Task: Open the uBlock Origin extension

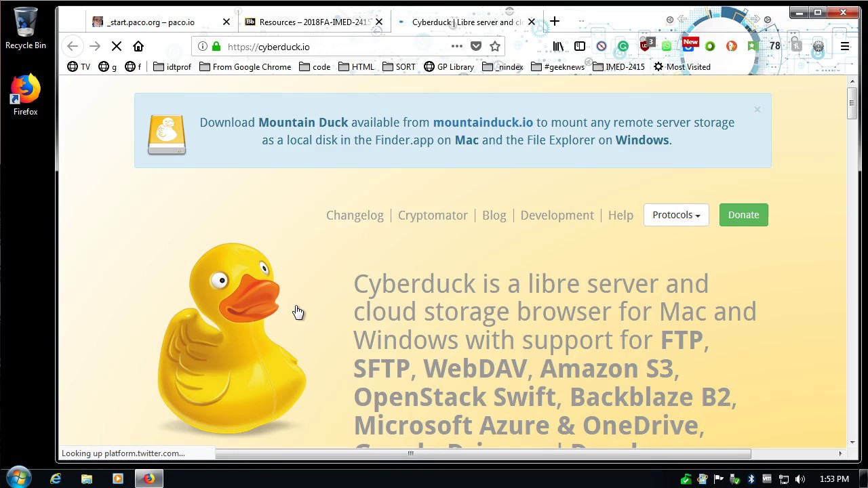Action: (x=645, y=46)
